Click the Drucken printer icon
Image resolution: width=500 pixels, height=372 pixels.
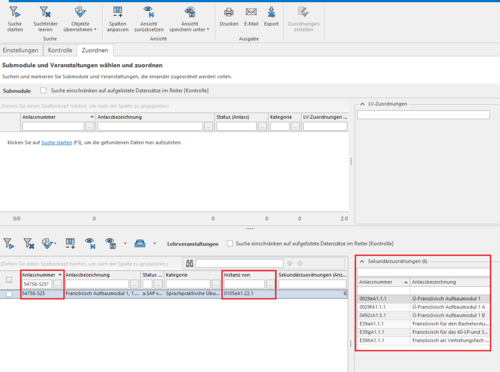[229, 13]
